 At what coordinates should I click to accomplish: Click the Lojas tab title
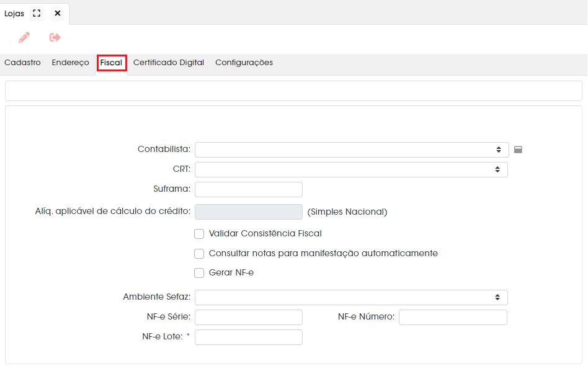coord(14,14)
